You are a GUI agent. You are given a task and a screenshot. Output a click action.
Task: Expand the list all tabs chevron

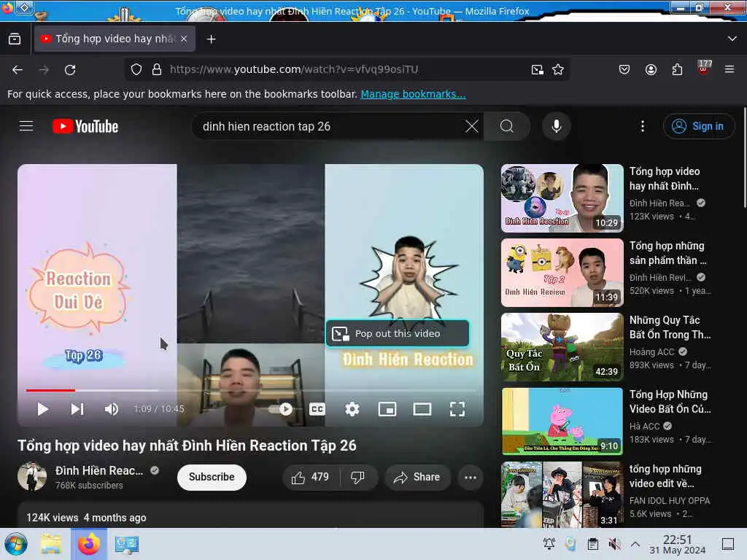pyautogui.click(x=732, y=39)
